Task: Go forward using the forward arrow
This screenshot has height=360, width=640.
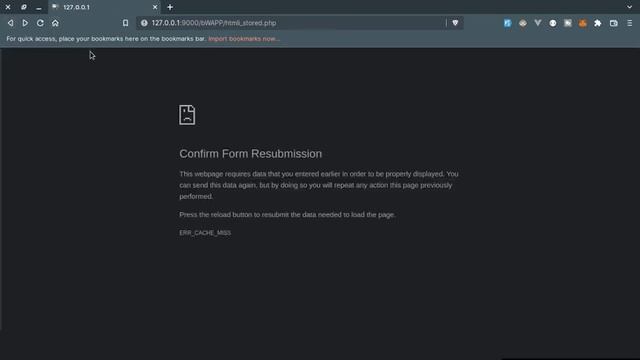Action: 25,23
